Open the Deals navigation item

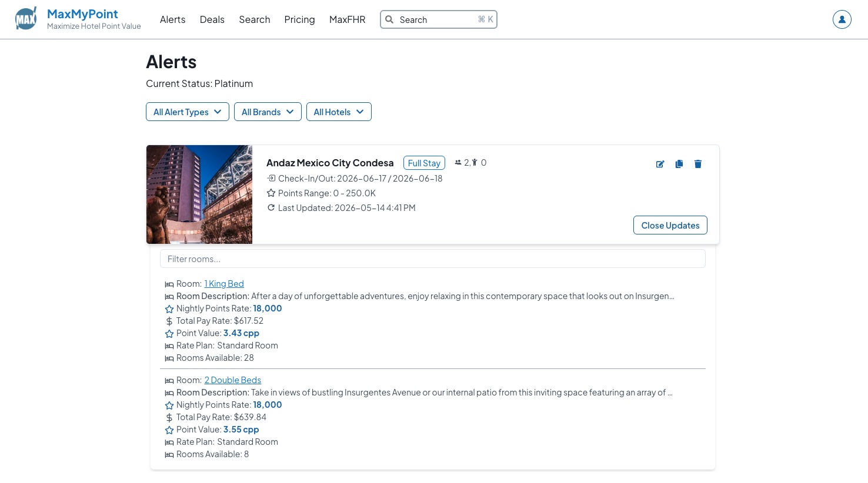(212, 19)
